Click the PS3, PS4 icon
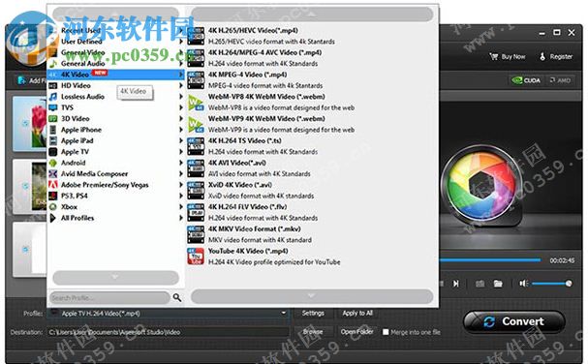 [x=53, y=196]
